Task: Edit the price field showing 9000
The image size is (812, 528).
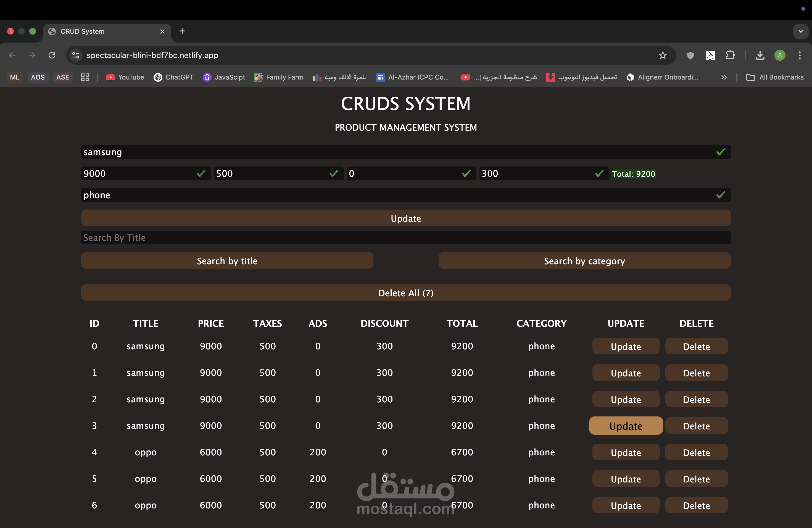Action: 146,174
